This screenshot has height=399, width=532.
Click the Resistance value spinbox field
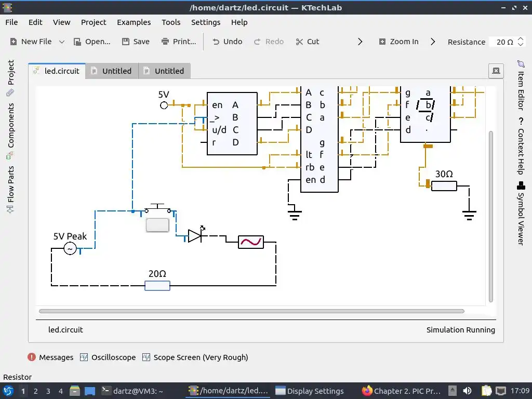pos(504,42)
